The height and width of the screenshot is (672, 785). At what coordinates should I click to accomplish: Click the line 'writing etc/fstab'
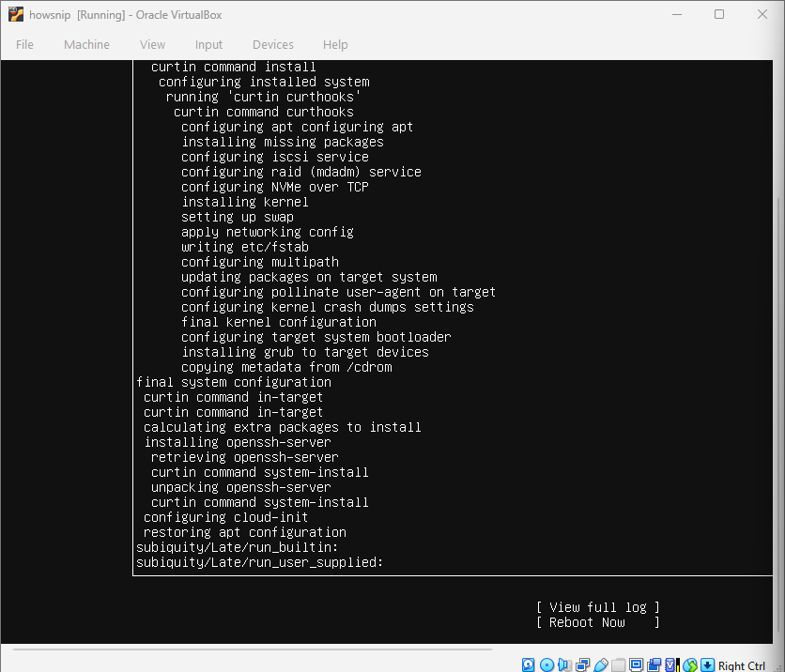(x=245, y=247)
